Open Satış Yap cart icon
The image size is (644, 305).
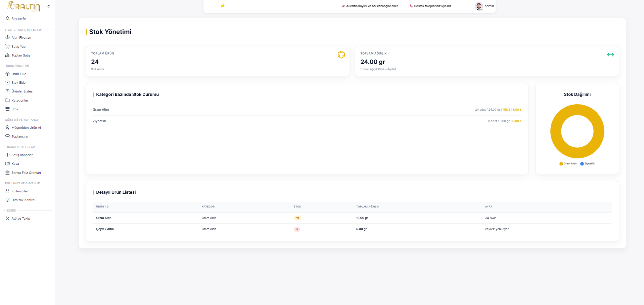click(7, 47)
